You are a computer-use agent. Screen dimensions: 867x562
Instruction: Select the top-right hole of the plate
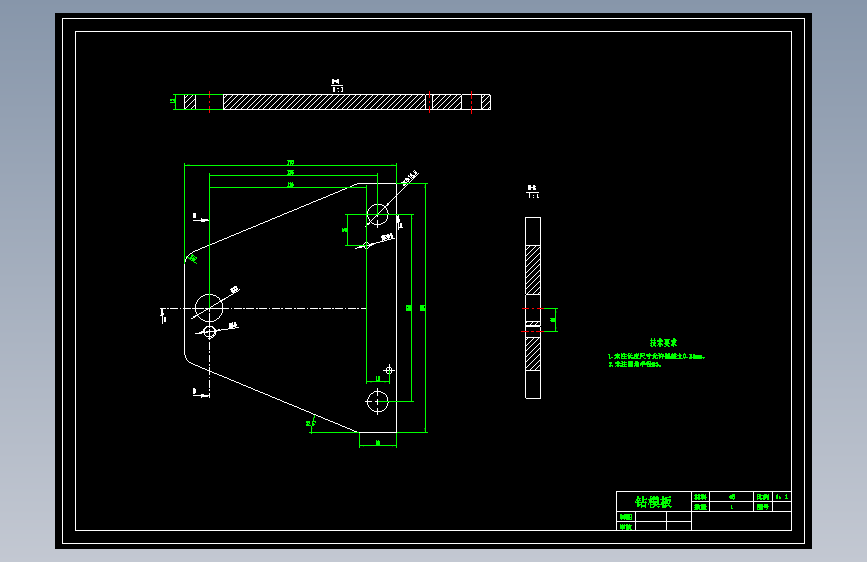point(378,215)
